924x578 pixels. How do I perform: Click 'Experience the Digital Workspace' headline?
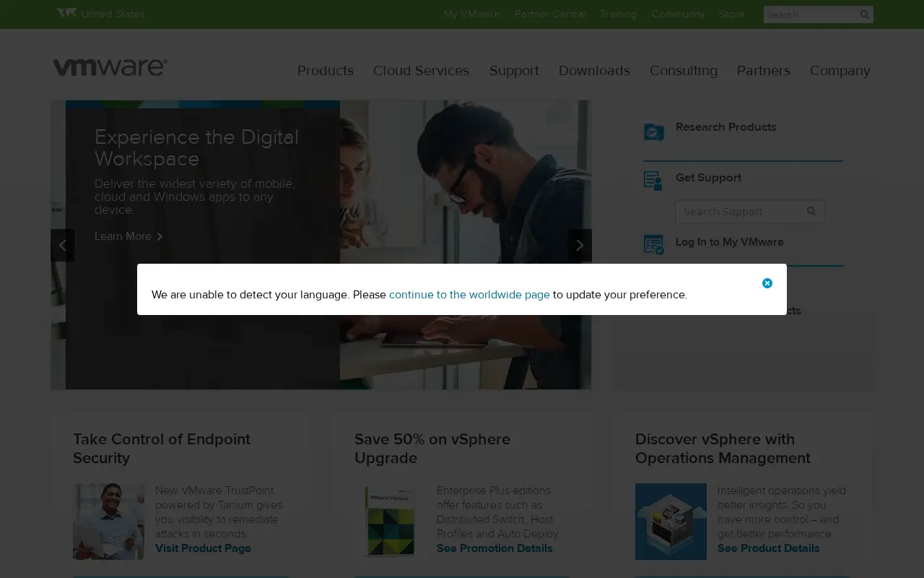(x=196, y=147)
